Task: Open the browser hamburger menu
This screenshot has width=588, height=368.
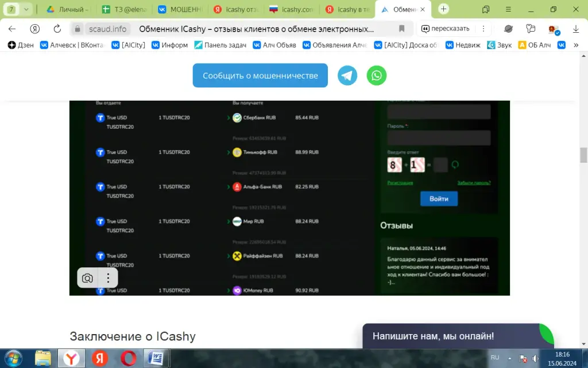Action: click(x=508, y=9)
